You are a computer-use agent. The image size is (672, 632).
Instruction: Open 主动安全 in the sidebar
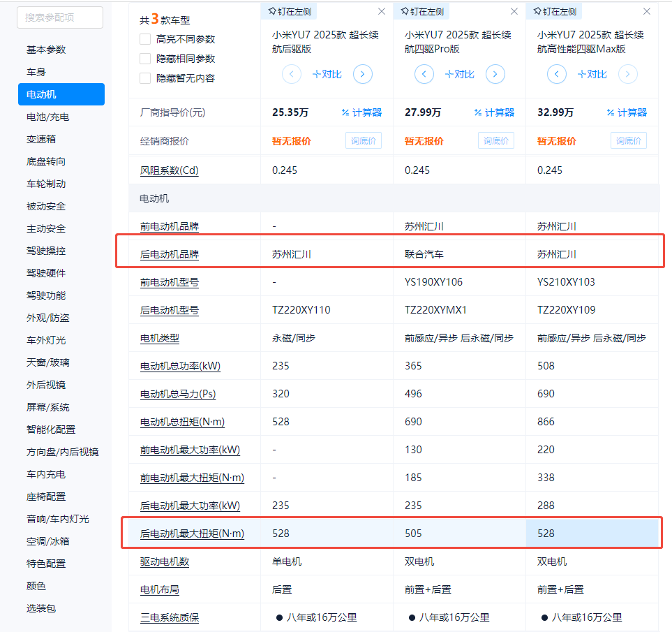pos(46,228)
